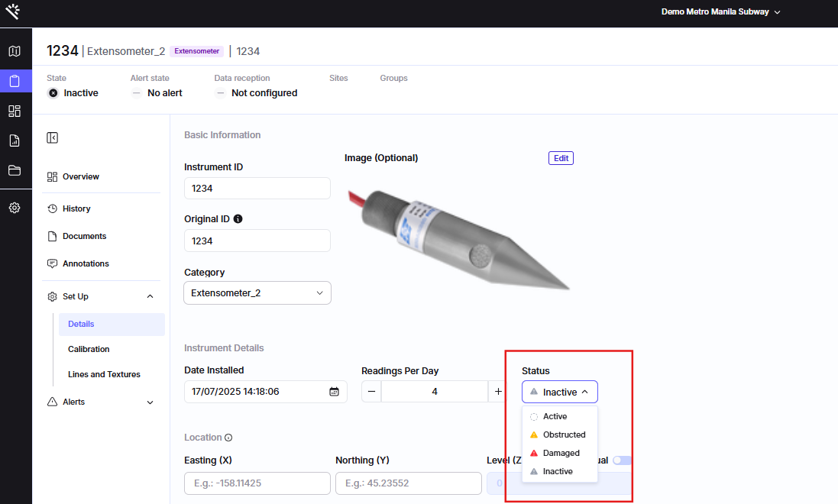Open settings gear in left sidebar

pos(15,207)
